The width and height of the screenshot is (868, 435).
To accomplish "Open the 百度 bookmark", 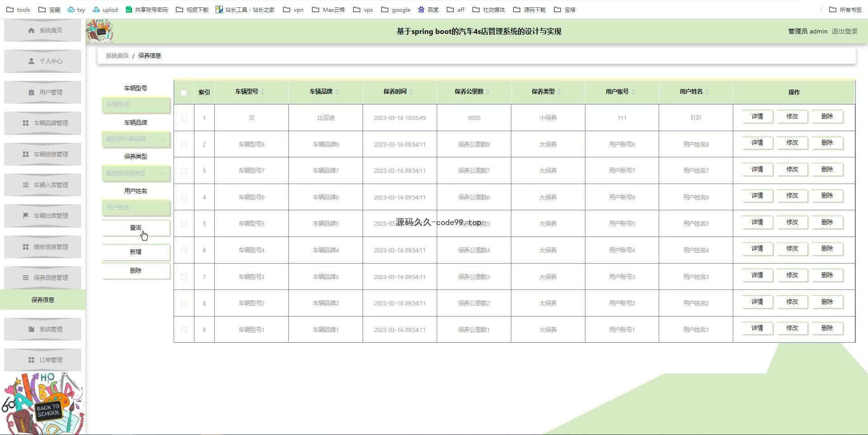I will [x=428, y=9].
